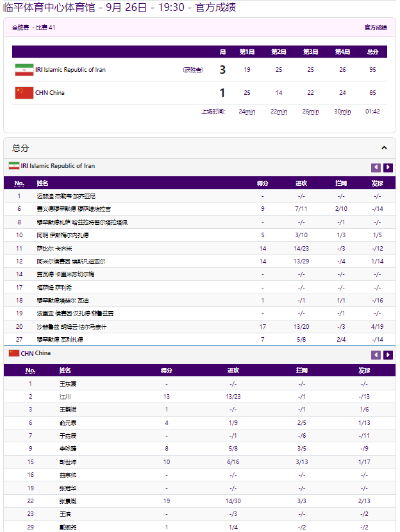Click China table 发球 column header
The height and width of the screenshot is (532, 400).
(x=364, y=370)
